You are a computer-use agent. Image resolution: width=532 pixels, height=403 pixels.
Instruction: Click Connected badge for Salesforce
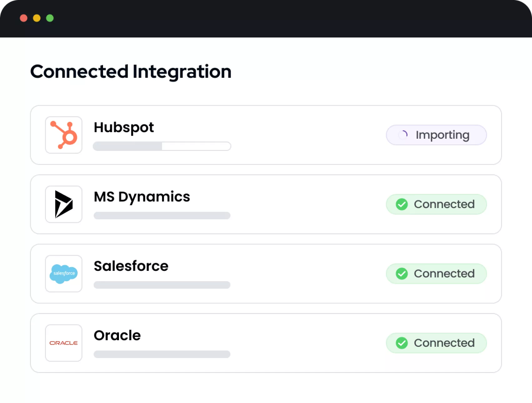pyautogui.click(x=436, y=274)
